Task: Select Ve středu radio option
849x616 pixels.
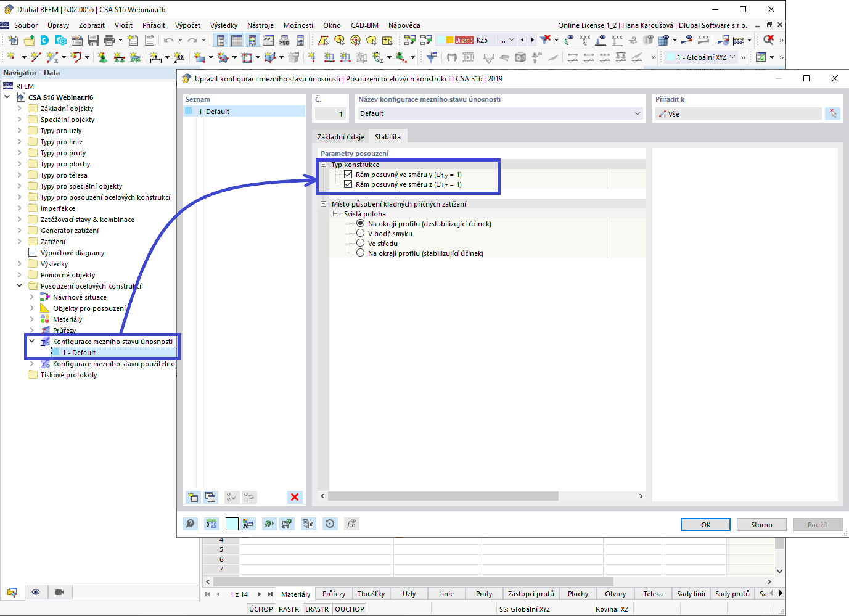Action: pyautogui.click(x=361, y=243)
